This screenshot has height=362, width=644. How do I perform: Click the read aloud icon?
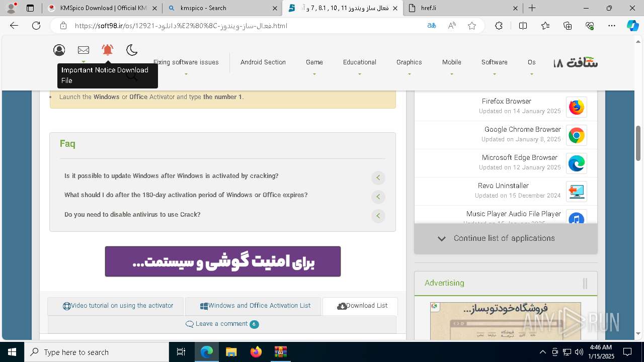click(452, 26)
